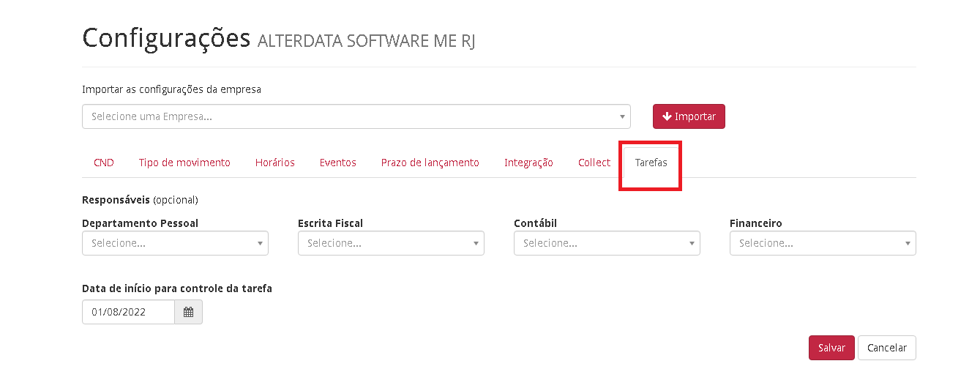This screenshot has height=380, width=980.
Task: Click the Cancelar button
Action: [887, 348]
